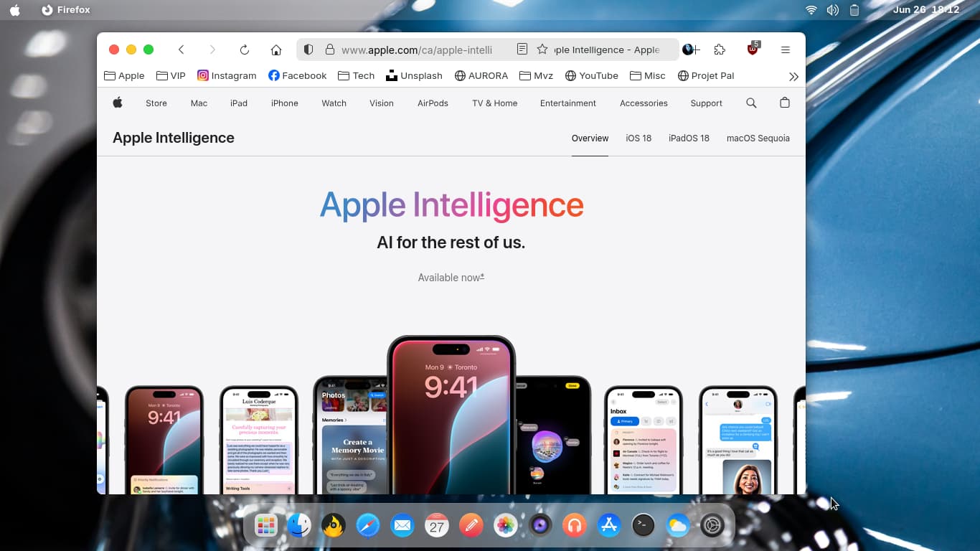Open Calendar showing 27 in dock
The height and width of the screenshot is (551, 980).
[436, 526]
